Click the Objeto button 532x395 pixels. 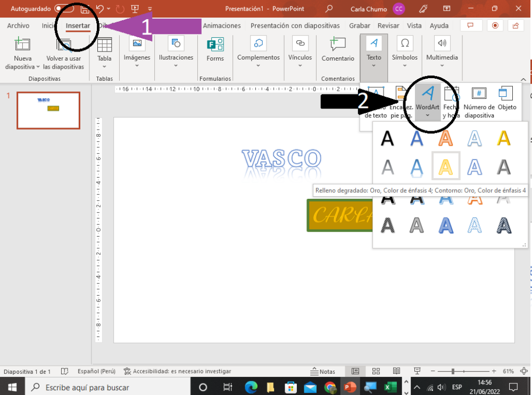pyautogui.click(x=507, y=99)
